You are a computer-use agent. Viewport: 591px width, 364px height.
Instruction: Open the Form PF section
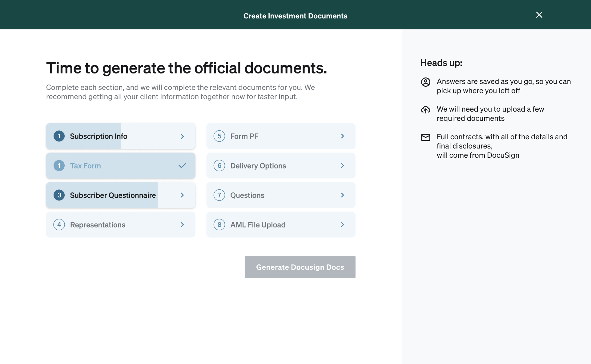click(281, 136)
